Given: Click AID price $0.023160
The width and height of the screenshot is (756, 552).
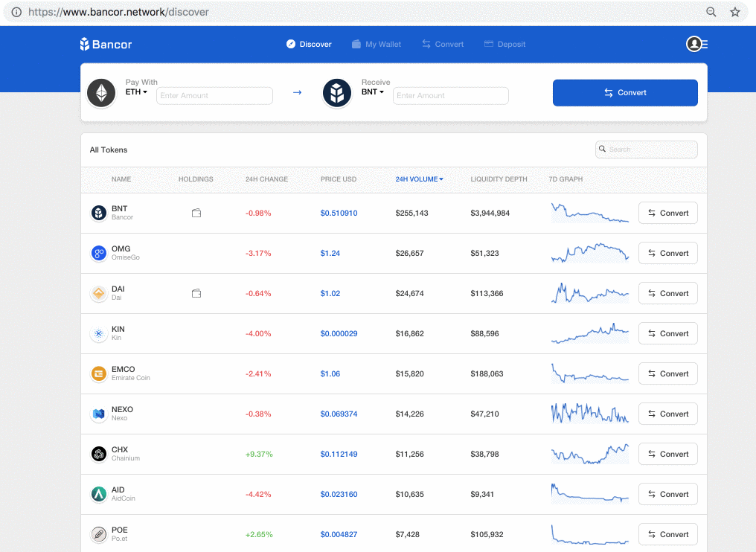Looking at the screenshot, I should (339, 494).
